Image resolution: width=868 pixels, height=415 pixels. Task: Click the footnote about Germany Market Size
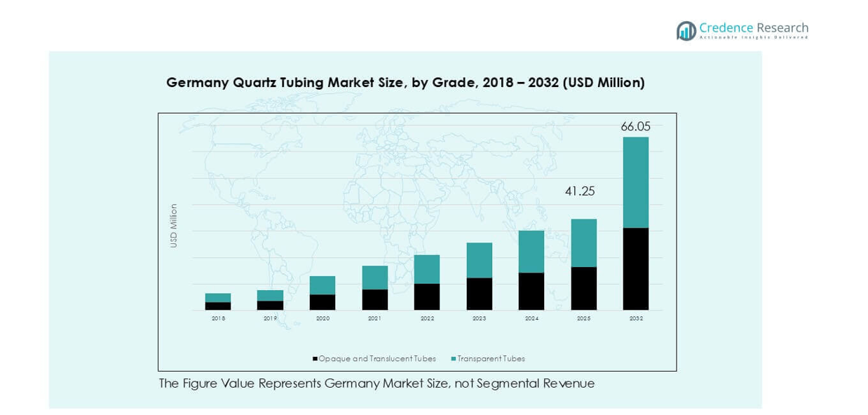[x=377, y=383]
